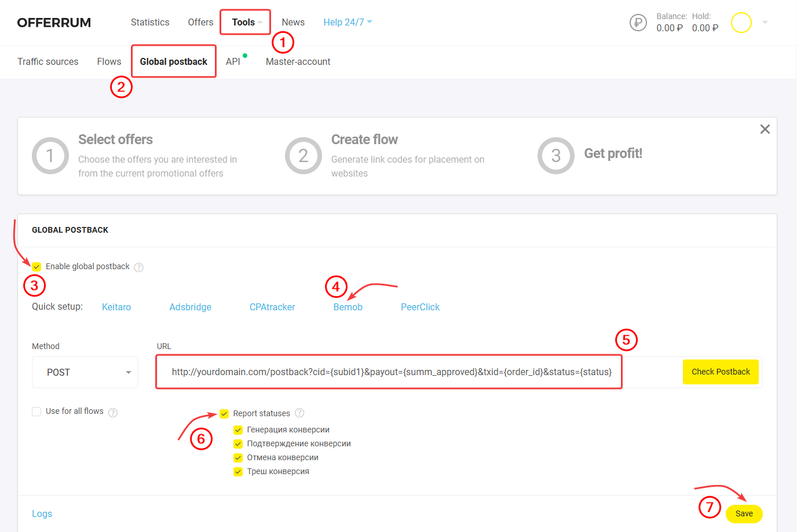Click the 0.00 ₽ Hold value
Viewport: 797px width, 532px height.
[705, 28]
